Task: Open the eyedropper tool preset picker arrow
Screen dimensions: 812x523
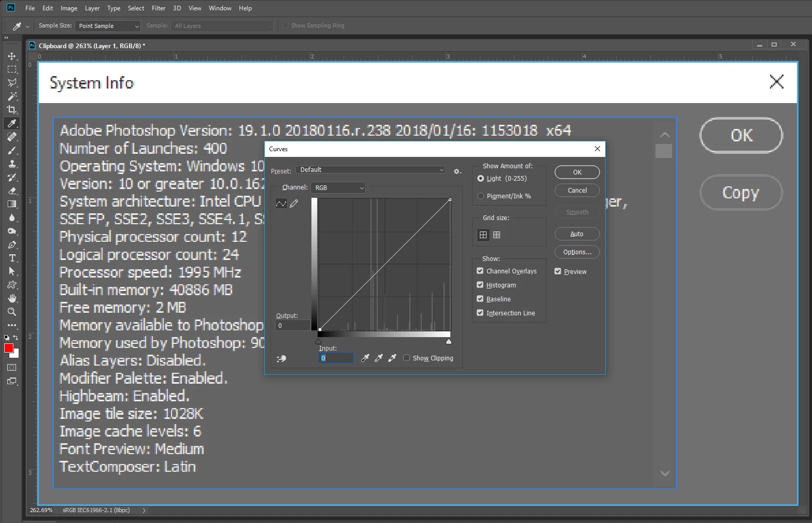Action: 27,26
